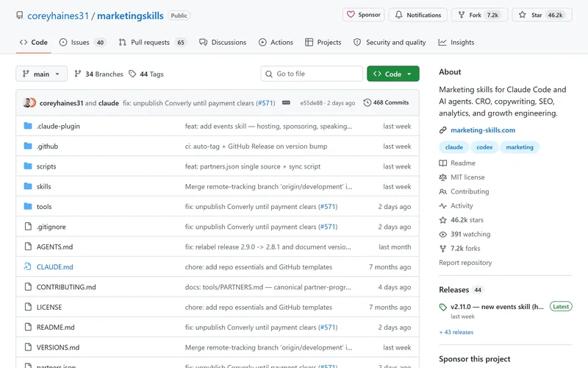
Task: Open the Notifications bell button
Action: 417,15
